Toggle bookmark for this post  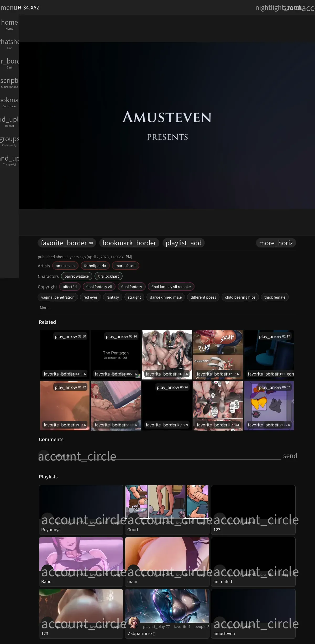tap(129, 243)
